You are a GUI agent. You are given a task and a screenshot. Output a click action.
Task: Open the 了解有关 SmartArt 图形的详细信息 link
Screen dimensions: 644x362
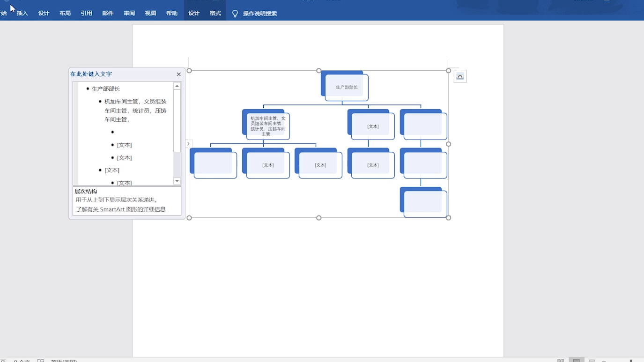point(121,209)
